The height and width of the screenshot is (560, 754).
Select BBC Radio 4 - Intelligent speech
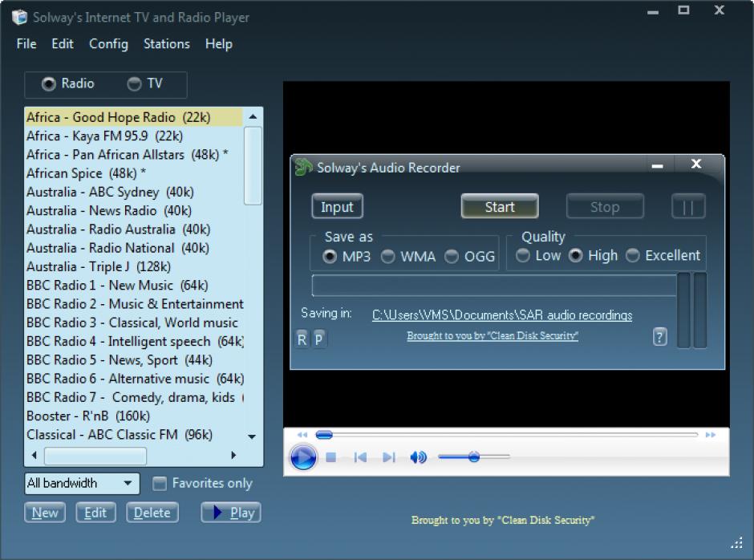(134, 342)
